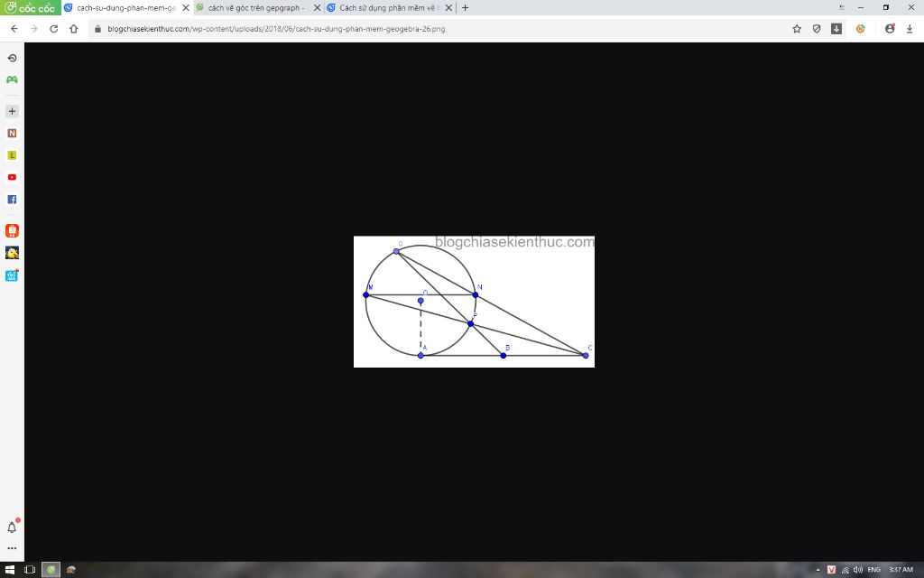The height and width of the screenshot is (578, 924).
Task: Open the Facebook sidebar shortcut
Action: click(x=12, y=200)
